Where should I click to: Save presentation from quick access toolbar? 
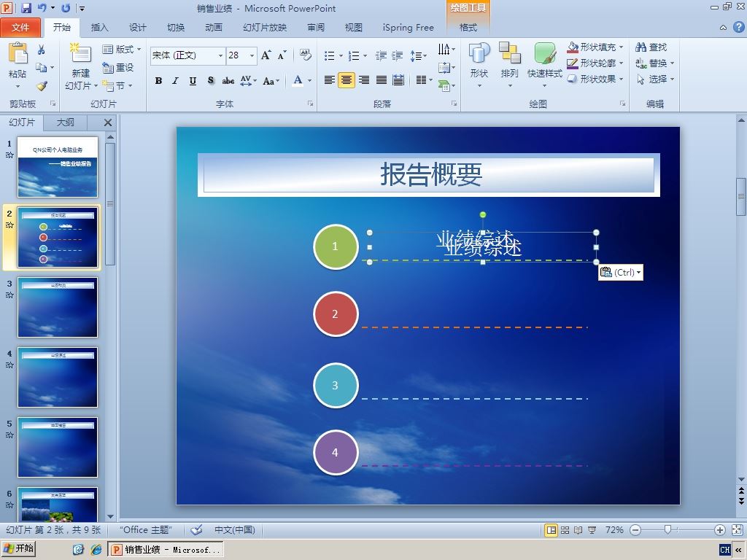coord(26,8)
